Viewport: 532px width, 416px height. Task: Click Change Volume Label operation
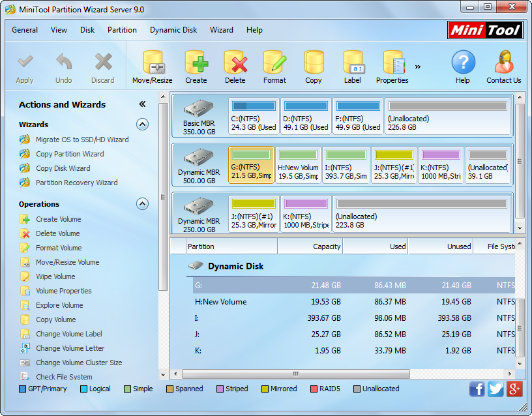(69, 334)
